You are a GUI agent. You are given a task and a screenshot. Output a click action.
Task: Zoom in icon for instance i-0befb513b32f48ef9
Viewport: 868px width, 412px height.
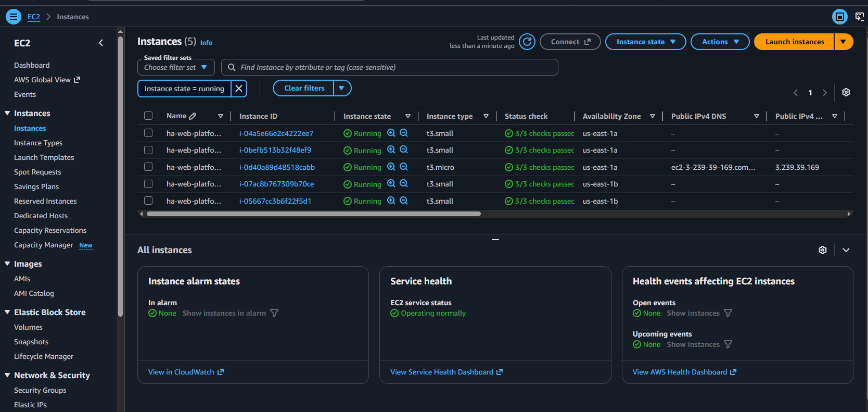[391, 150]
